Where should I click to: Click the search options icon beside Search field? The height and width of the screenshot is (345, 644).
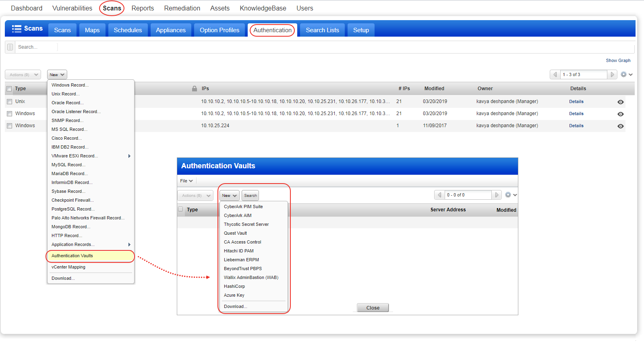click(10, 47)
